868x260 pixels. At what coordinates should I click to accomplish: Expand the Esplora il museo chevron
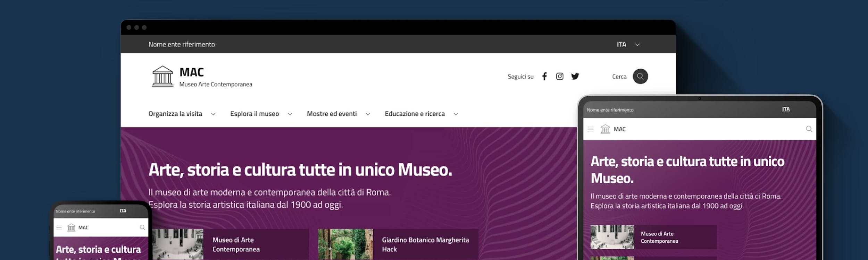[x=290, y=114]
